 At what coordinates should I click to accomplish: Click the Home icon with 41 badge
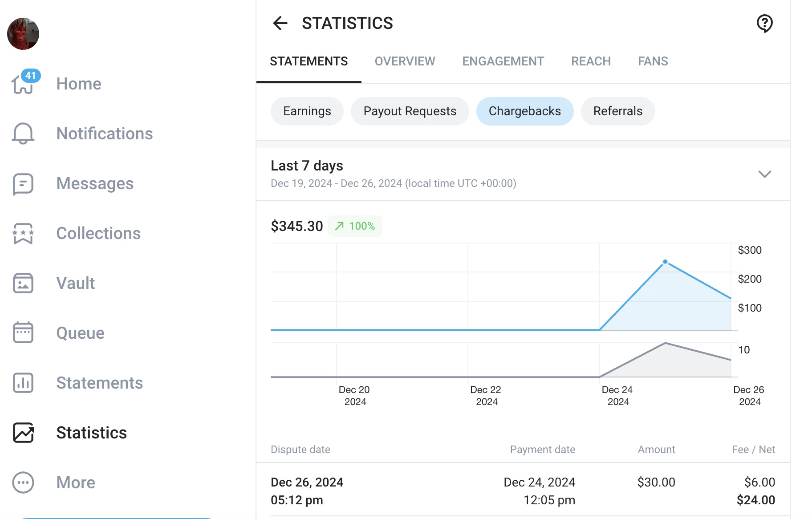[23, 83]
